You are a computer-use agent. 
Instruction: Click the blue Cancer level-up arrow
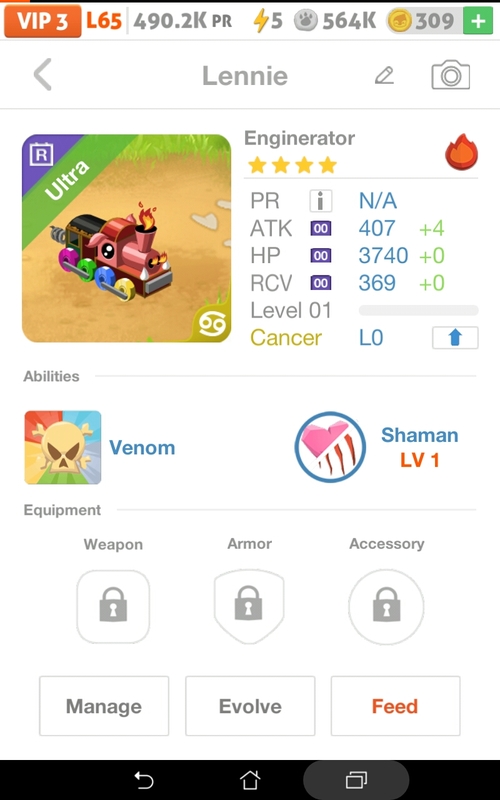tap(455, 337)
